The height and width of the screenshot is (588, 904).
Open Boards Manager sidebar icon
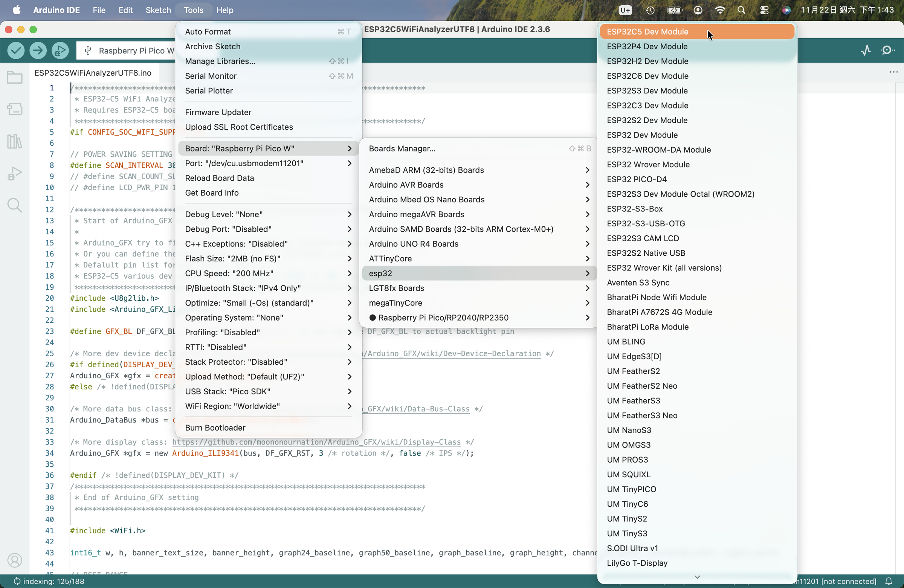click(x=15, y=109)
